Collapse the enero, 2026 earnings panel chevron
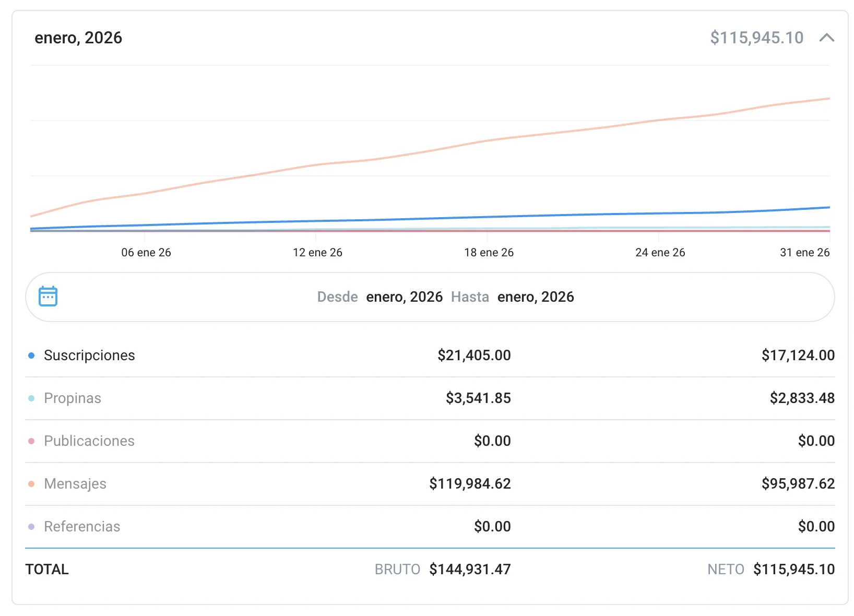 827,38
